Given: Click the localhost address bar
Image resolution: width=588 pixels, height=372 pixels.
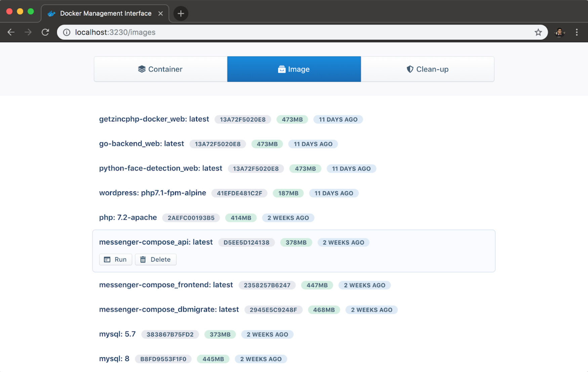Looking at the screenshot, I should tap(269, 32).
